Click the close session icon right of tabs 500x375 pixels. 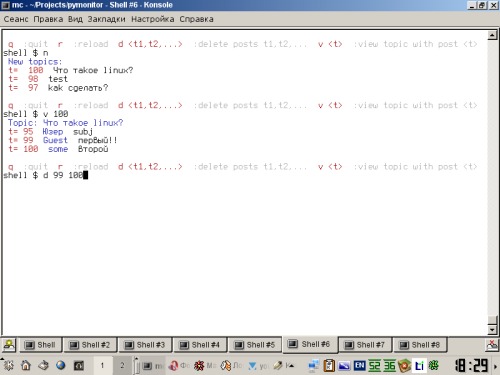coord(492,345)
